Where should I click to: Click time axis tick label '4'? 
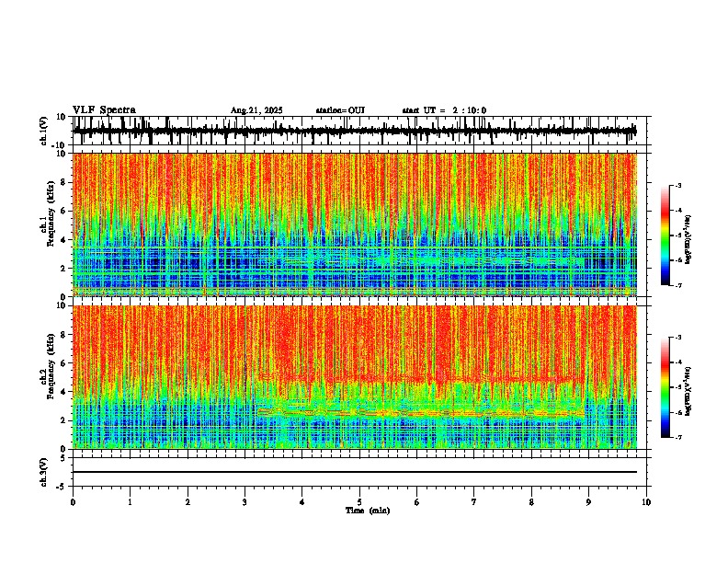click(302, 502)
